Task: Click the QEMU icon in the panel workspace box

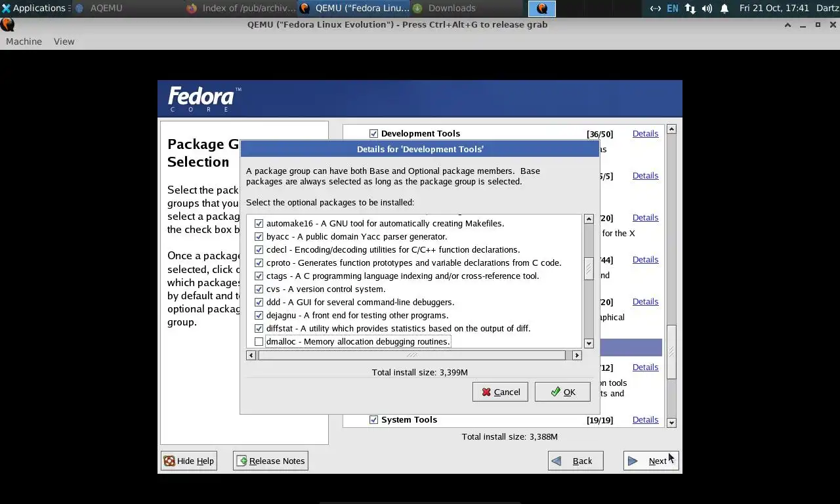Action: [542, 9]
